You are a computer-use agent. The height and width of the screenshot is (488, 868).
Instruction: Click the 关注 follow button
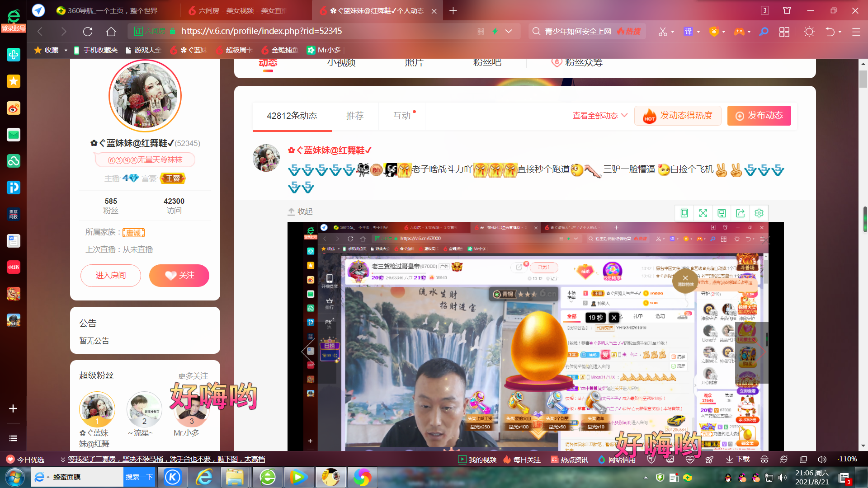click(179, 276)
